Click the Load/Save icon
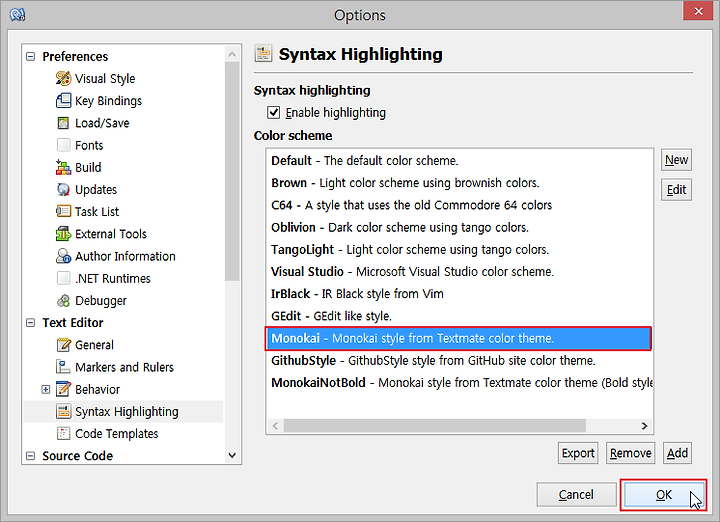Image resolution: width=720 pixels, height=522 pixels. point(63,123)
